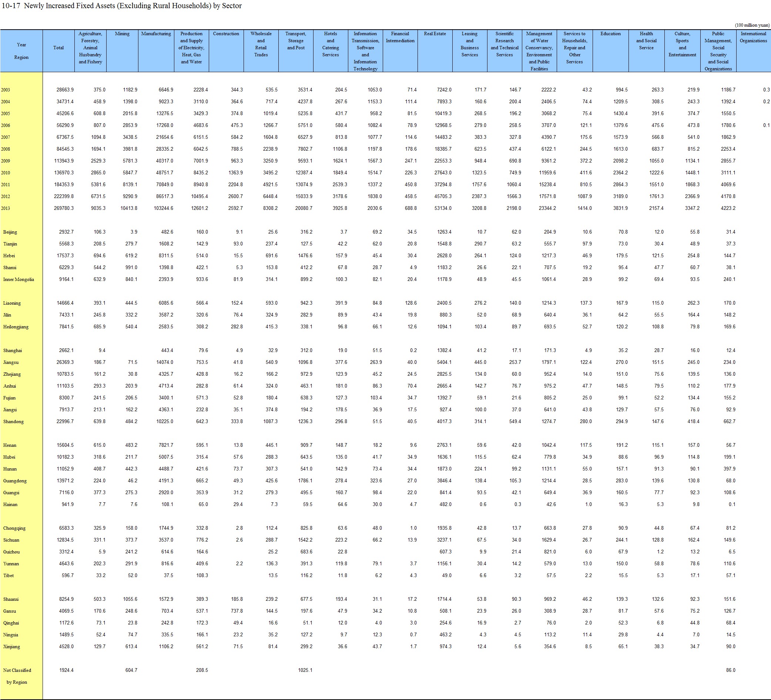Select the 'Year Region' header cell
The image size is (771, 700).
click(x=21, y=51)
